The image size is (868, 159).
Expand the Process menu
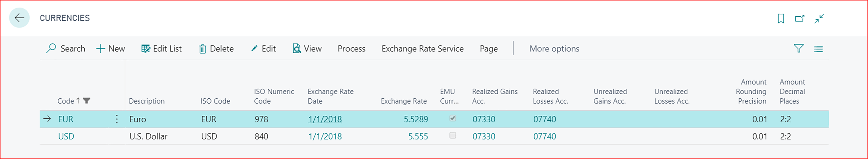[351, 49]
